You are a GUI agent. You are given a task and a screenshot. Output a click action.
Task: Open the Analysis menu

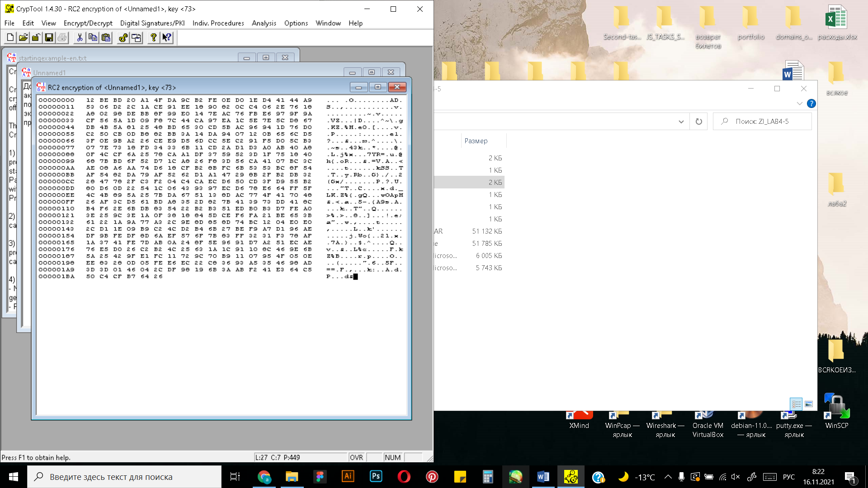pyautogui.click(x=264, y=23)
